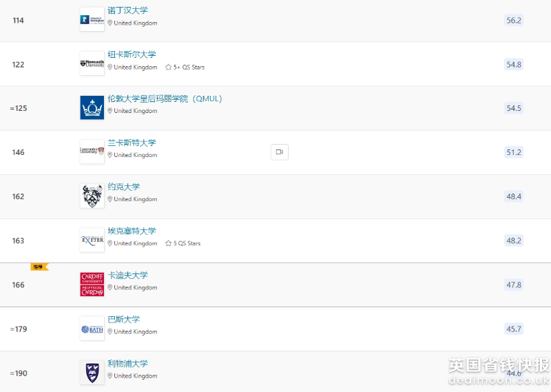Screen dimensions: 551x392
Task: Open 巴斯大学 university link
Action: pyautogui.click(x=124, y=319)
